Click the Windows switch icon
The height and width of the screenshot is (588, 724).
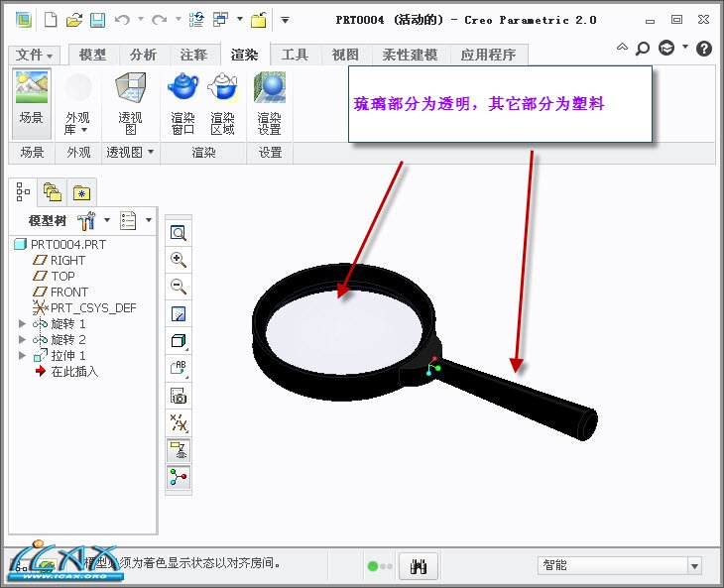pos(221,20)
